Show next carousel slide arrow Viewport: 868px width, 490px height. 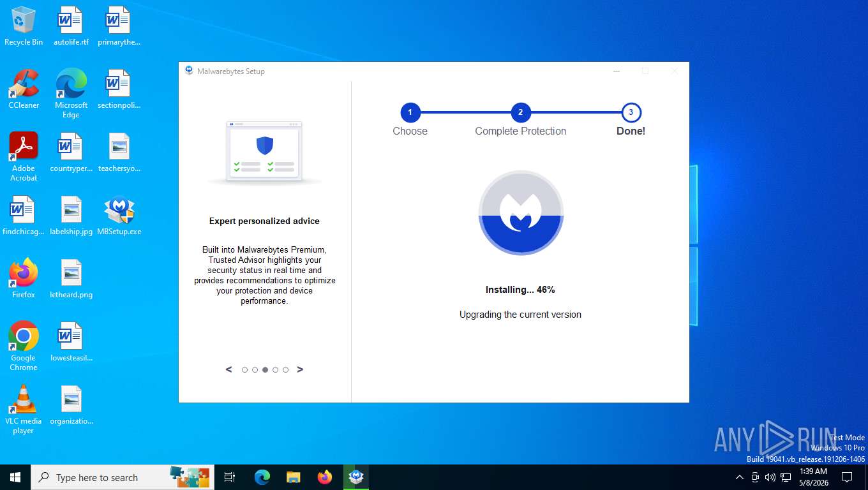tap(301, 369)
